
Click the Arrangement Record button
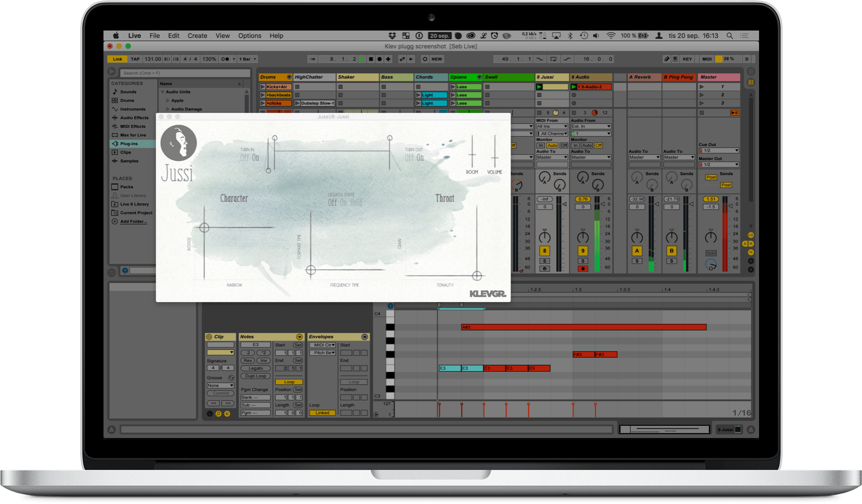click(379, 59)
